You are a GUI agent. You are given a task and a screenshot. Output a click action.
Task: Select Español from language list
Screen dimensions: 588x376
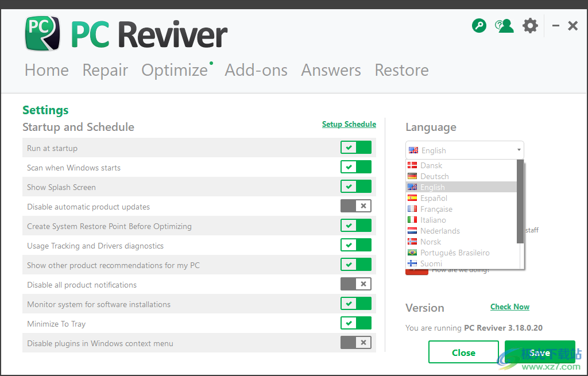click(x=461, y=198)
